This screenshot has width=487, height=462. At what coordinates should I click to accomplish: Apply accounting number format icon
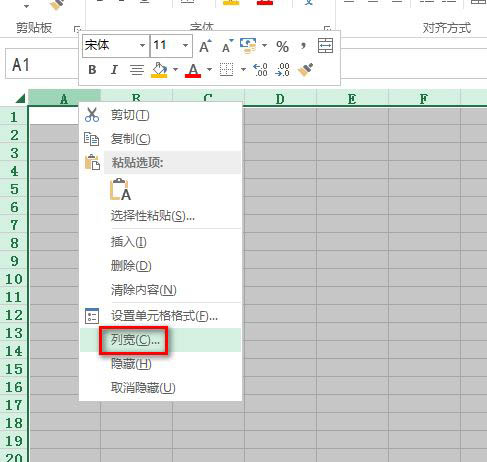pyautogui.click(x=248, y=46)
